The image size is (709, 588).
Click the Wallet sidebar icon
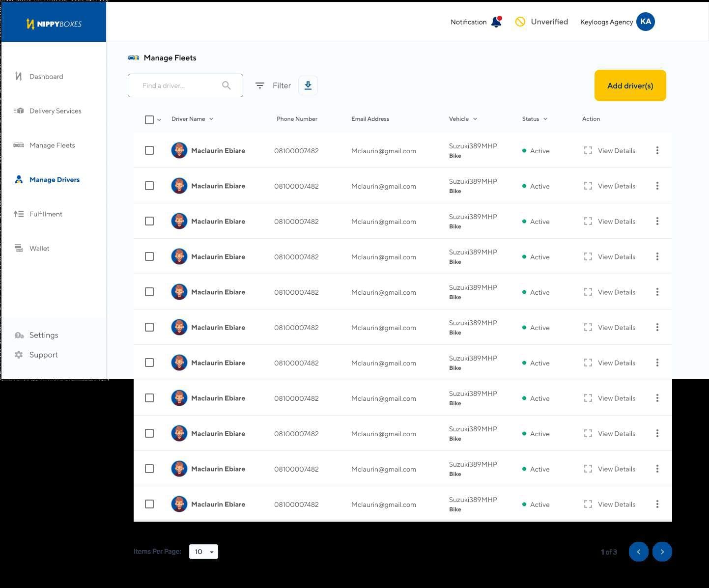tap(19, 248)
